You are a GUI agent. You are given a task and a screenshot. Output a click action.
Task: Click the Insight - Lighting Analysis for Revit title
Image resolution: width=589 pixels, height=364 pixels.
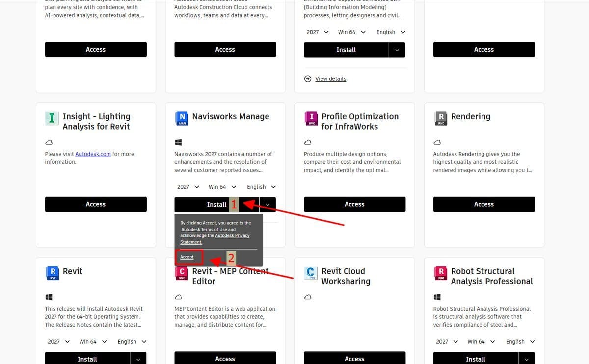pyautogui.click(x=96, y=121)
